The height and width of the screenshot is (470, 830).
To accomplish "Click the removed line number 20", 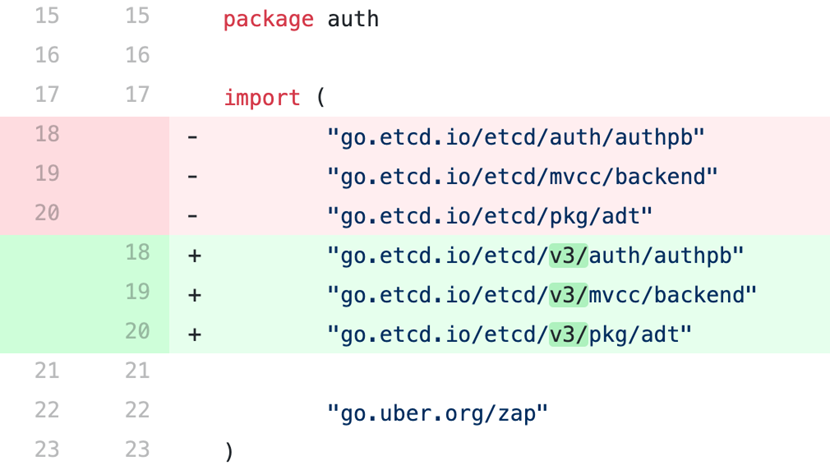I will click(x=47, y=213).
